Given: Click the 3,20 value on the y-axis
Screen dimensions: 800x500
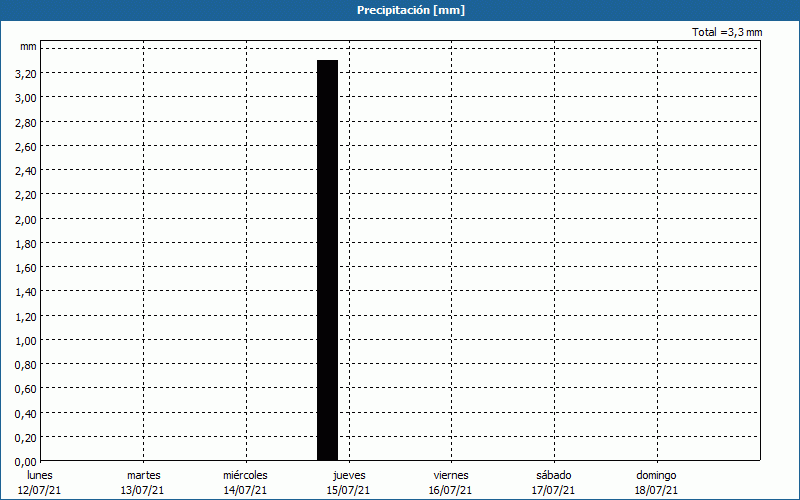Looking at the screenshot, I should 26,73.
